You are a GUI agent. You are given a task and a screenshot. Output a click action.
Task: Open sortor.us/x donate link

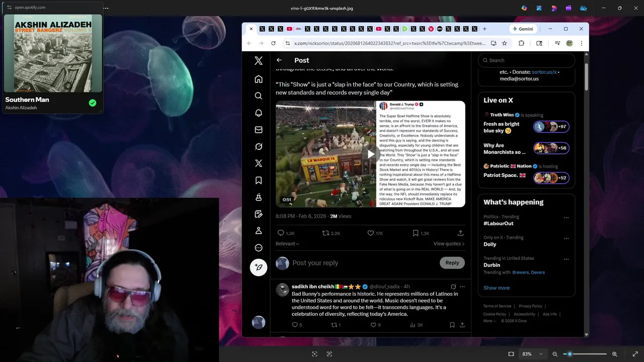point(544,72)
